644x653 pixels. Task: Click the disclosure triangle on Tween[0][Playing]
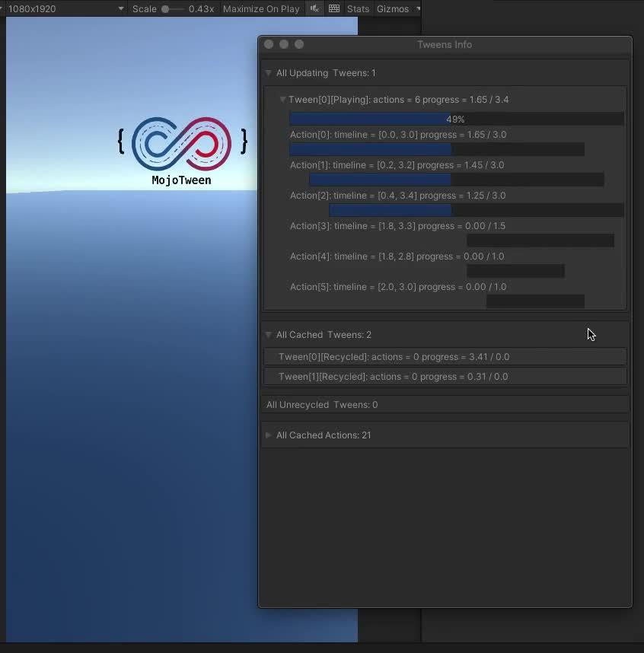[x=282, y=100]
